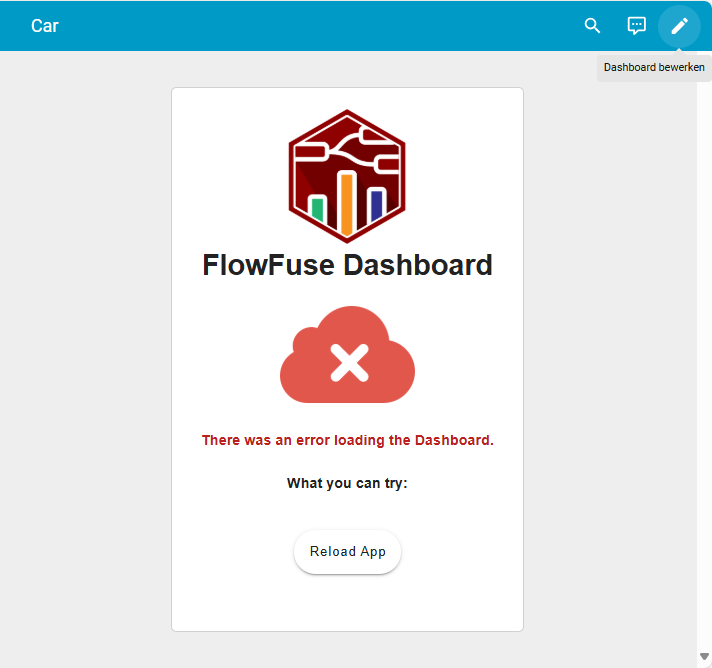
Task: Click the 'What you can try:' text
Action: (347, 484)
